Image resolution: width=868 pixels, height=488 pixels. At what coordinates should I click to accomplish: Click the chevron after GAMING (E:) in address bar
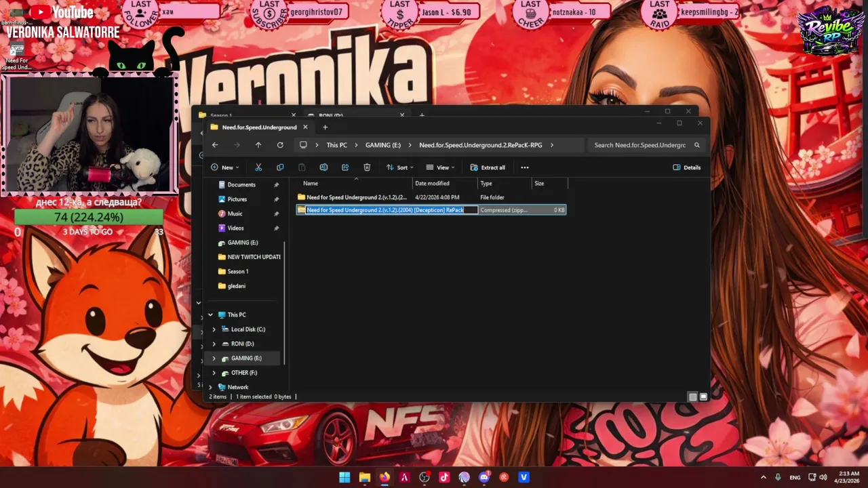410,145
